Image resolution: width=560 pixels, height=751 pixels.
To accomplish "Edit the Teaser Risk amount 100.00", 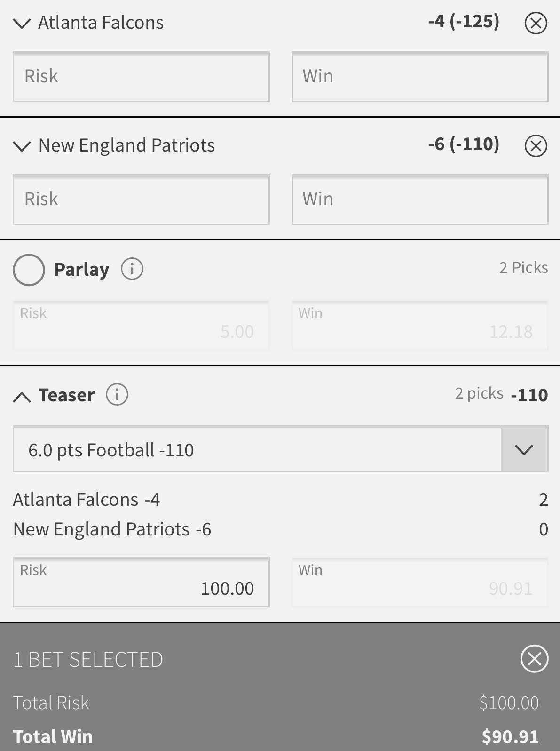I will [x=141, y=583].
